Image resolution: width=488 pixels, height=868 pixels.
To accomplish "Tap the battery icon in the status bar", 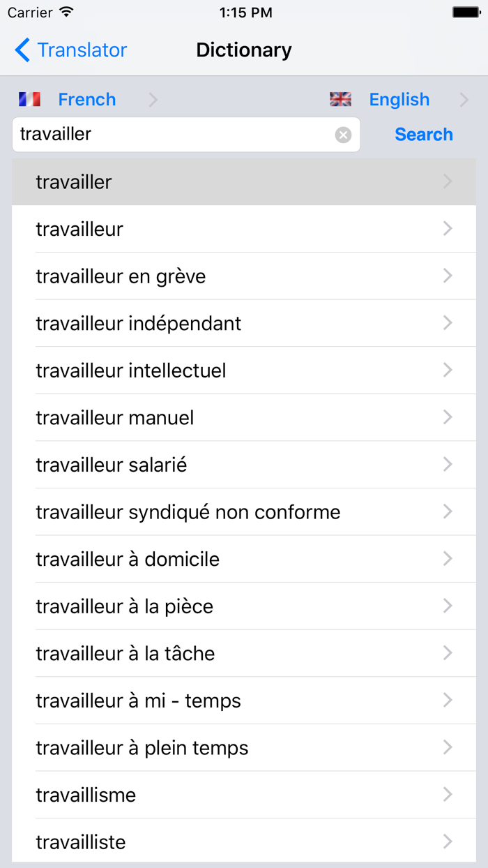I will click(x=463, y=10).
